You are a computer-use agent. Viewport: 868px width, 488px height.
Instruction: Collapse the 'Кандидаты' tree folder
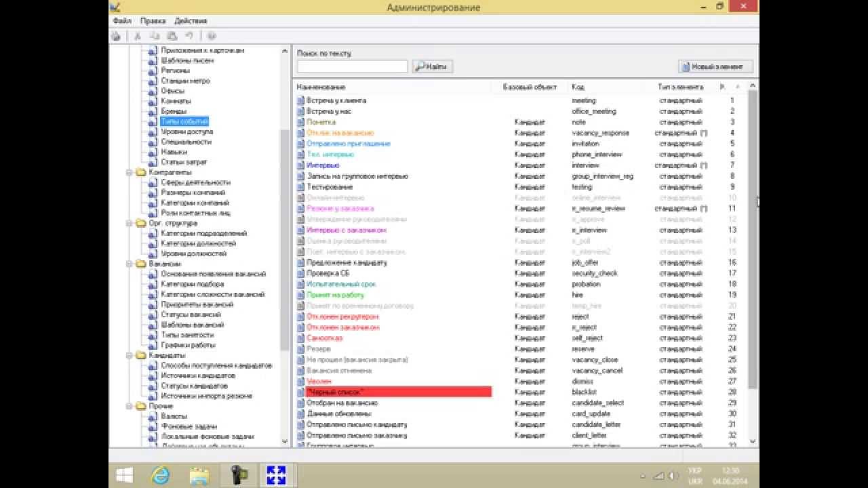click(x=130, y=355)
